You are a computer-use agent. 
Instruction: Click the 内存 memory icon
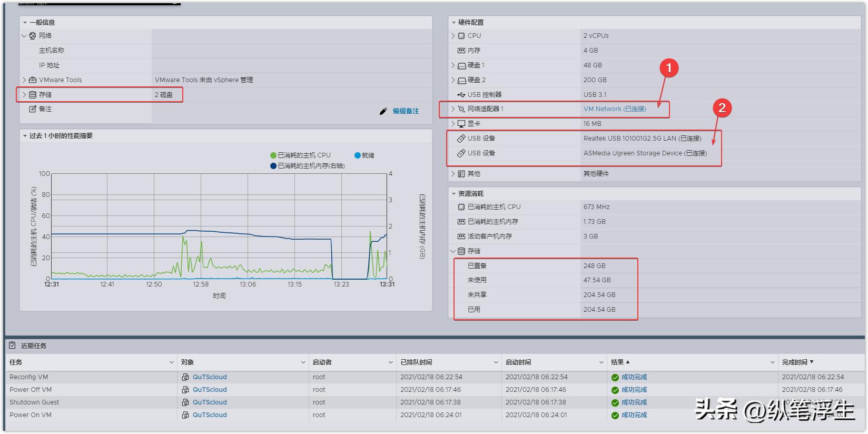pos(461,51)
